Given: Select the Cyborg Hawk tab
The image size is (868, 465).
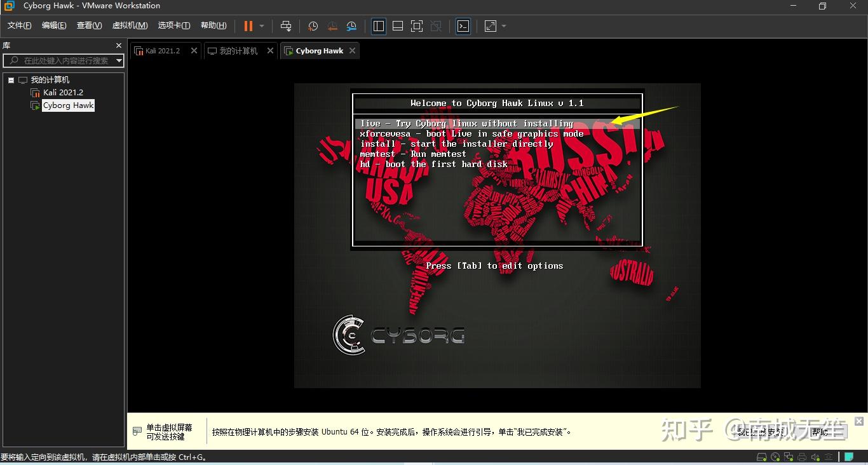Looking at the screenshot, I should pyautogui.click(x=320, y=51).
